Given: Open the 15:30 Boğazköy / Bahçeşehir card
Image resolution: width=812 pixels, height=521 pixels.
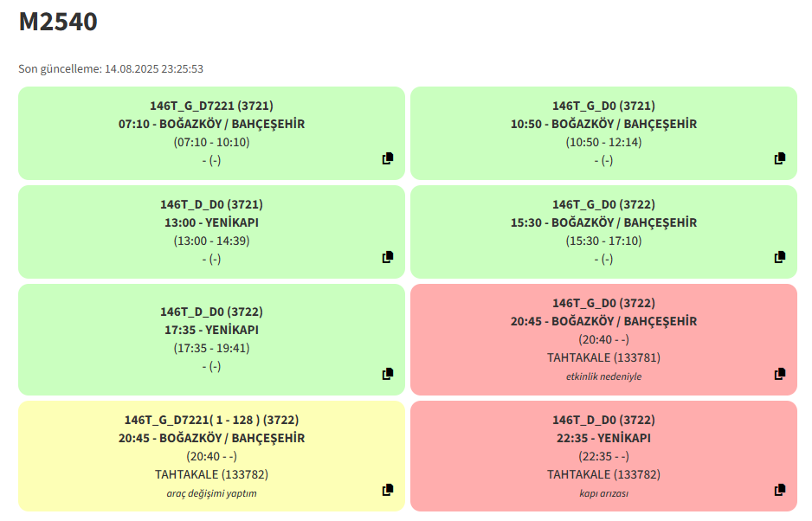Looking at the screenshot, I should point(603,231).
